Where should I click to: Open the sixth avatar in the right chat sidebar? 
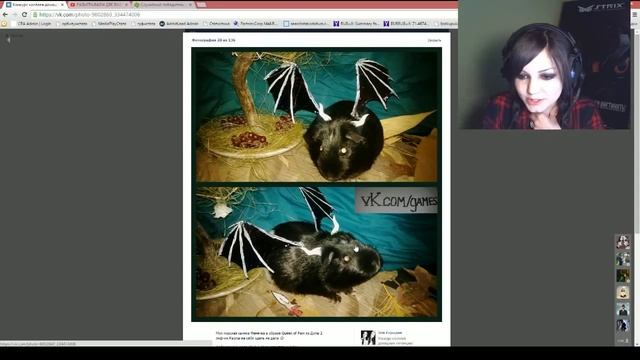pyautogui.click(x=623, y=325)
